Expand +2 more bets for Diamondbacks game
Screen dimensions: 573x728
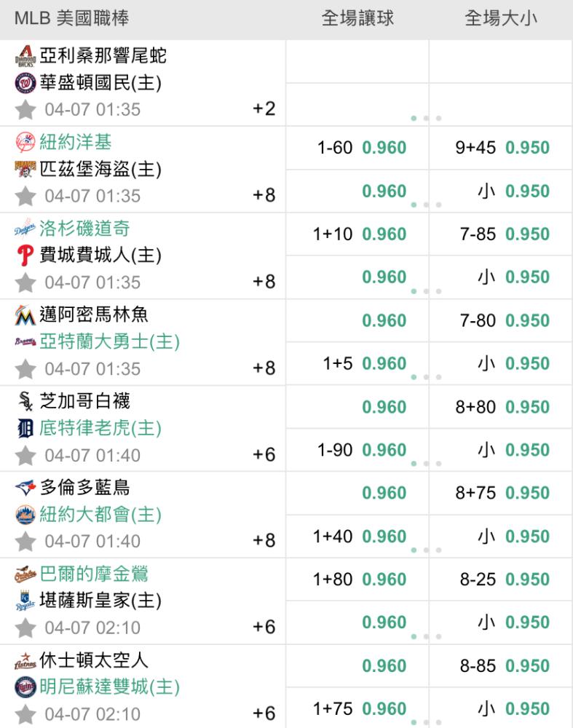click(264, 109)
